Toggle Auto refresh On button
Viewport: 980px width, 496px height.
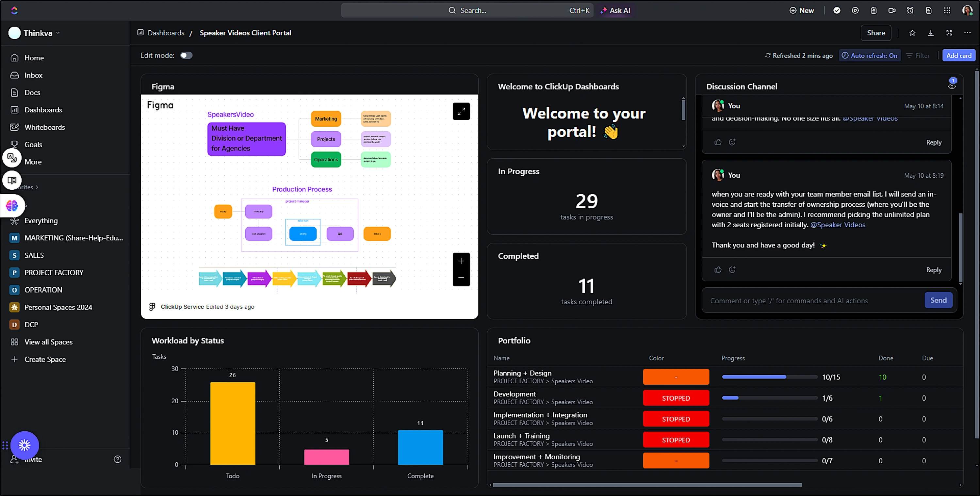tap(870, 56)
